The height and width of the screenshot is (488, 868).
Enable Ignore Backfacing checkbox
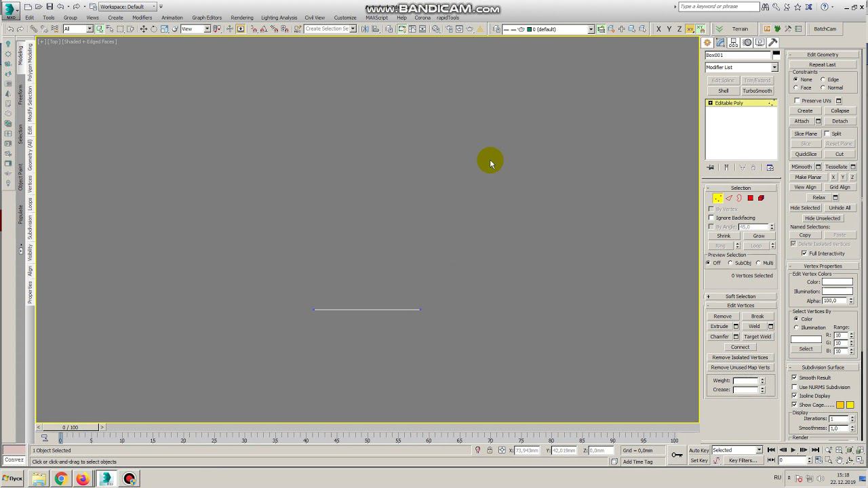(711, 218)
